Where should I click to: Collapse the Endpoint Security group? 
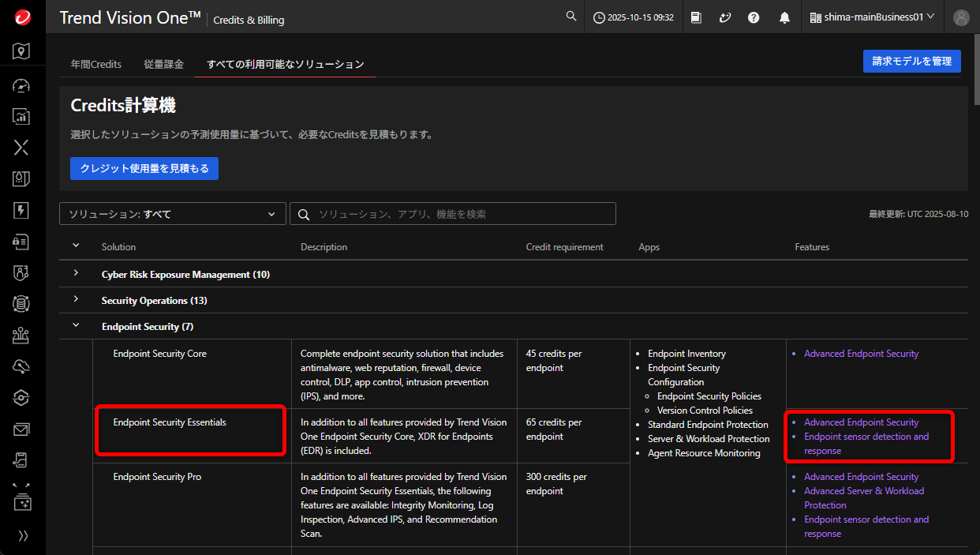click(x=77, y=326)
